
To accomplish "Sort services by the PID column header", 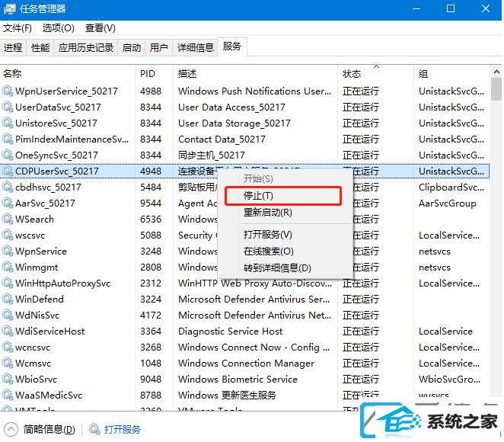I will 148,74.
